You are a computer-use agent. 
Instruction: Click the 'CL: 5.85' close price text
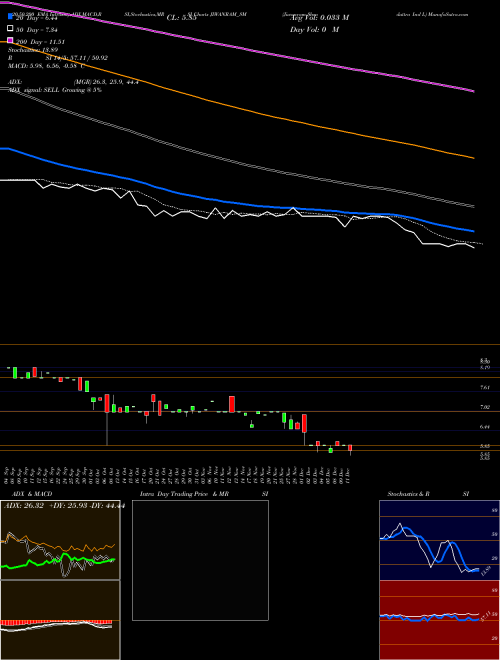[182, 18]
